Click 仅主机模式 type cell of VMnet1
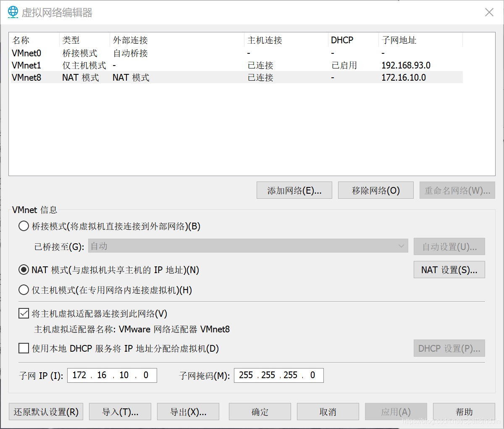This screenshot has height=429, width=504. tap(84, 65)
